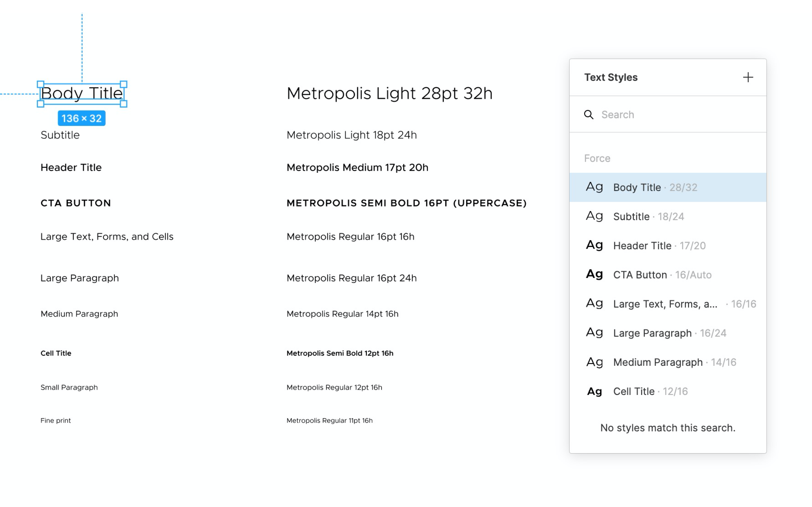The image size is (812, 507).
Task: Choose Cell Title 12/16 style
Action: click(x=668, y=392)
